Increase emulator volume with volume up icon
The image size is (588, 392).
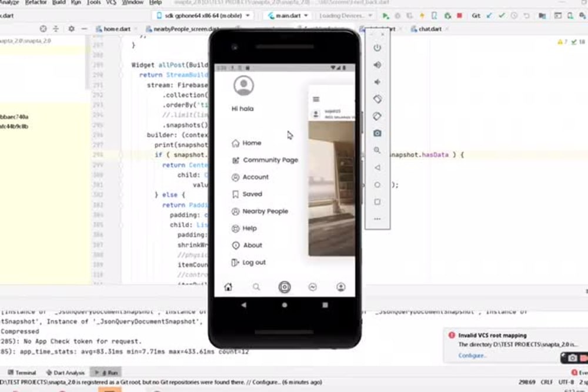(x=377, y=65)
